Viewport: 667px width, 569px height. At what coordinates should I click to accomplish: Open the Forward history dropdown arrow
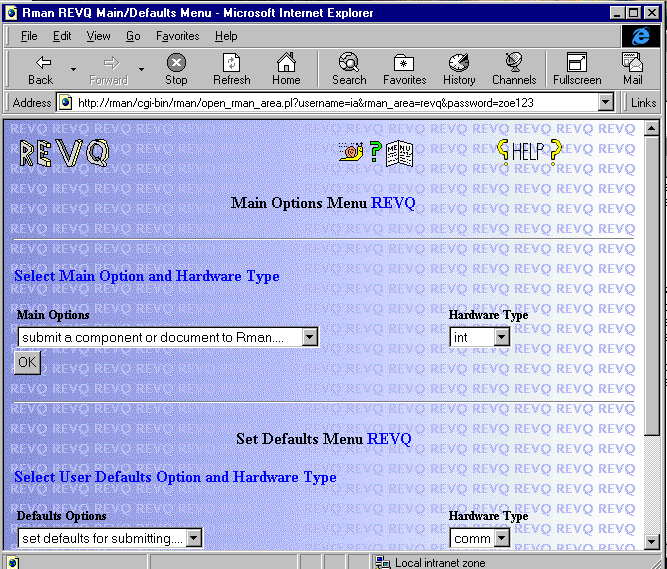tap(141, 69)
